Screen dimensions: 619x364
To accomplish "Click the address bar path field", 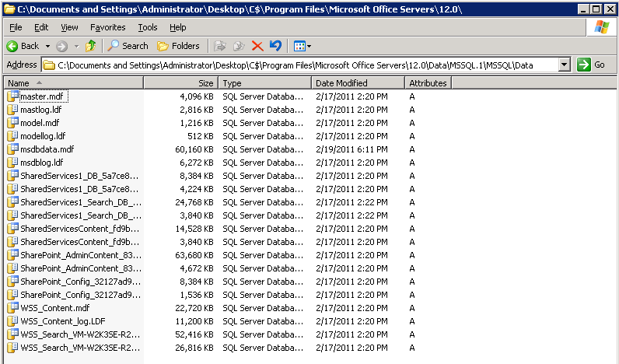I will pyautogui.click(x=300, y=65).
